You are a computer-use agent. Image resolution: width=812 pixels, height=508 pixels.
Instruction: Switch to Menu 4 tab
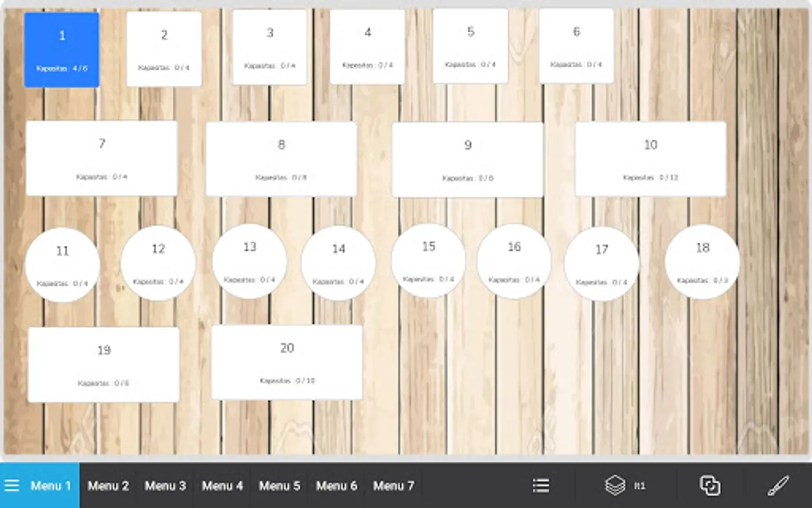tap(222, 485)
